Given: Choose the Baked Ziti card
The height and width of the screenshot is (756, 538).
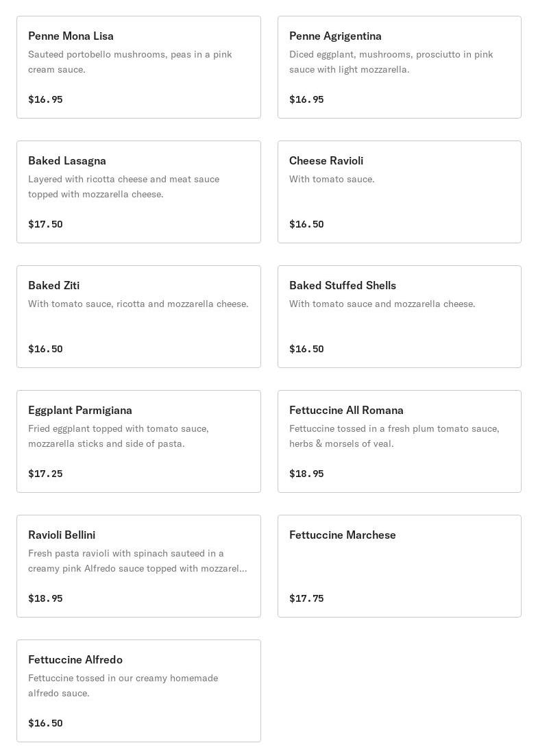Looking at the screenshot, I should coord(138,317).
